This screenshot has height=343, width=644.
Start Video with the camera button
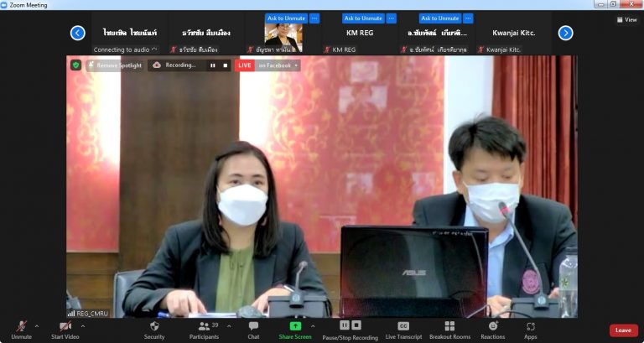click(65, 329)
